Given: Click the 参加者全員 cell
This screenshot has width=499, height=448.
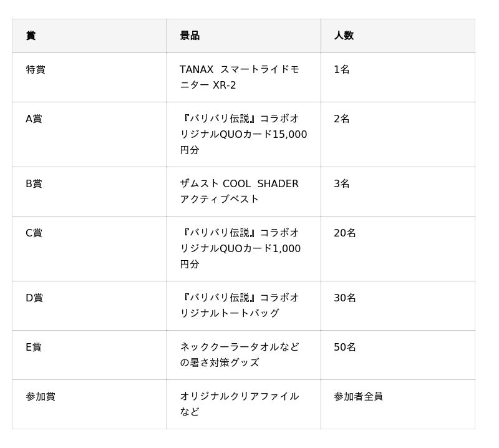Looking at the screenshot, I should coord(398,404).
